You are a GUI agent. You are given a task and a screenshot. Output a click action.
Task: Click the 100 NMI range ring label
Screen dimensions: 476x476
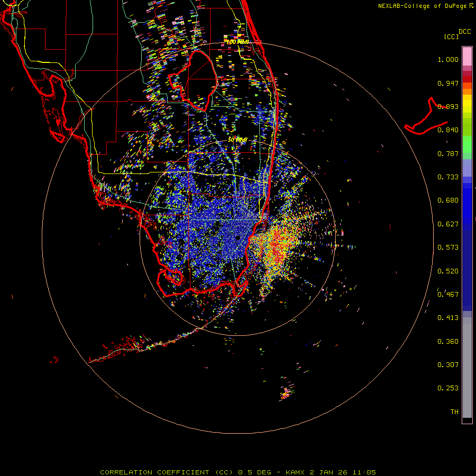pyautogui.click(x=237, y=42)
